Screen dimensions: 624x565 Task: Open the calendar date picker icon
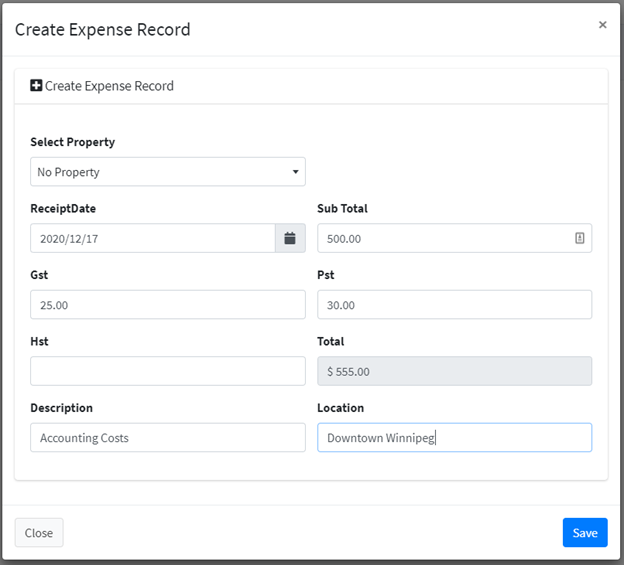coord(290,238)
